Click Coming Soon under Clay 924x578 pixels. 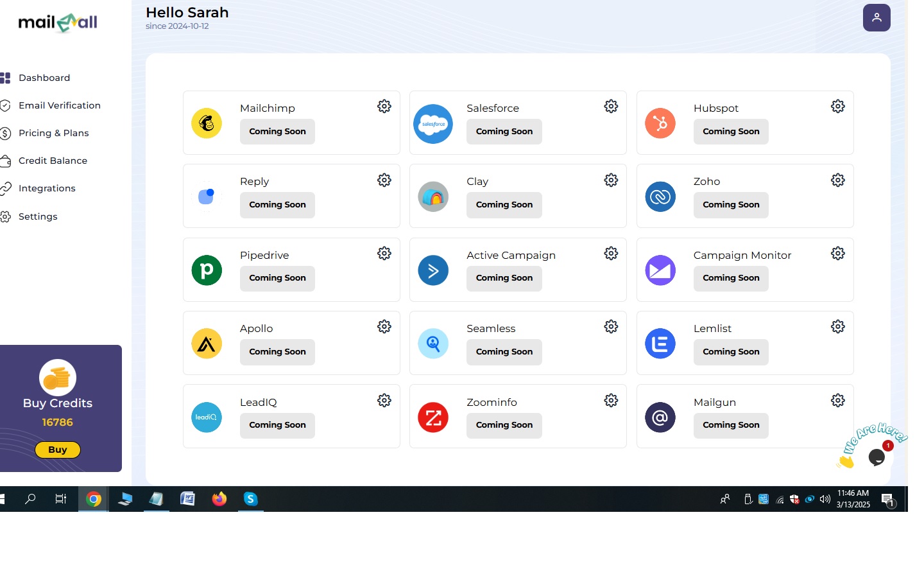pos(504,205)
